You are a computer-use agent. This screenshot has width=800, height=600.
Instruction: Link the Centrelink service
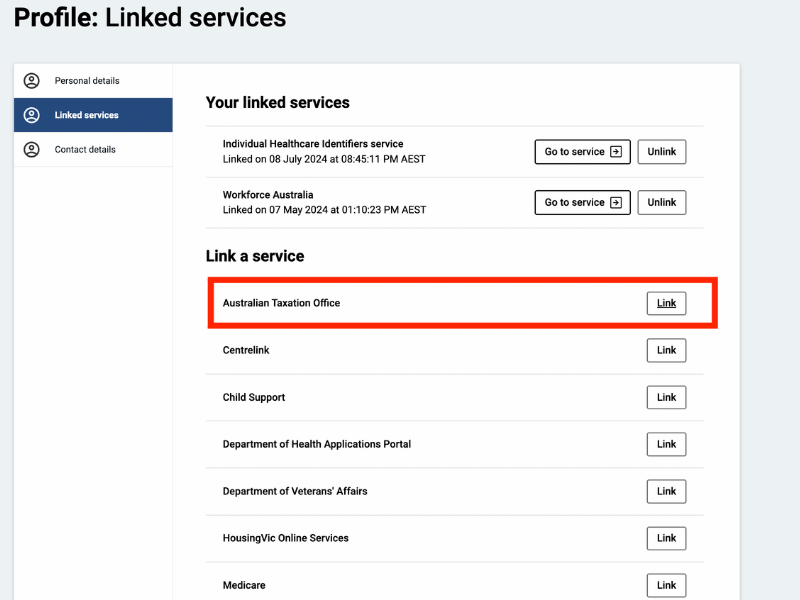666,350
